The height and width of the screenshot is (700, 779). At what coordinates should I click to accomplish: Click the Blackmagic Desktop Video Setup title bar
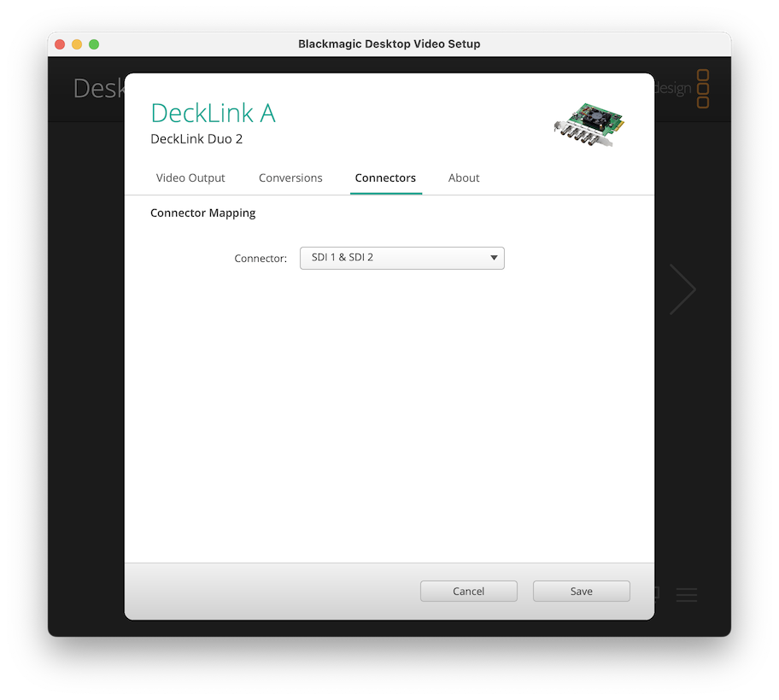point(389,44)
